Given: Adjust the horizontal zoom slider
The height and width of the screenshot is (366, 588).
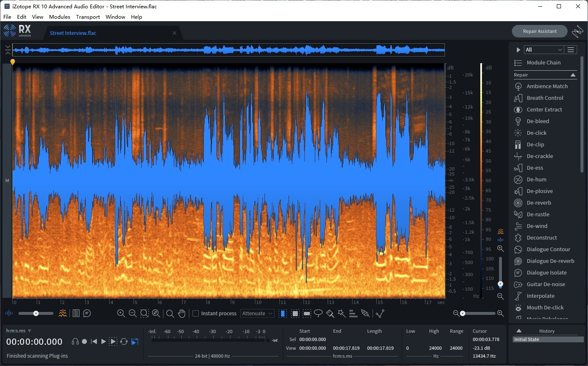Looking at the screenshot, I should coord(478,313).
